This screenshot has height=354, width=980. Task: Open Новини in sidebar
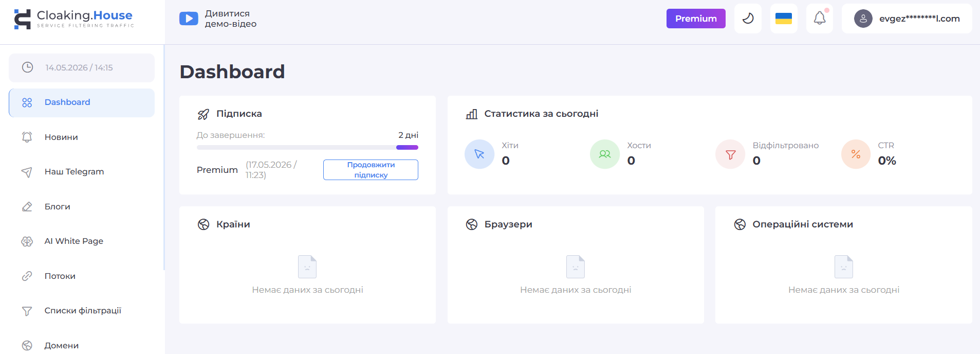82,137
